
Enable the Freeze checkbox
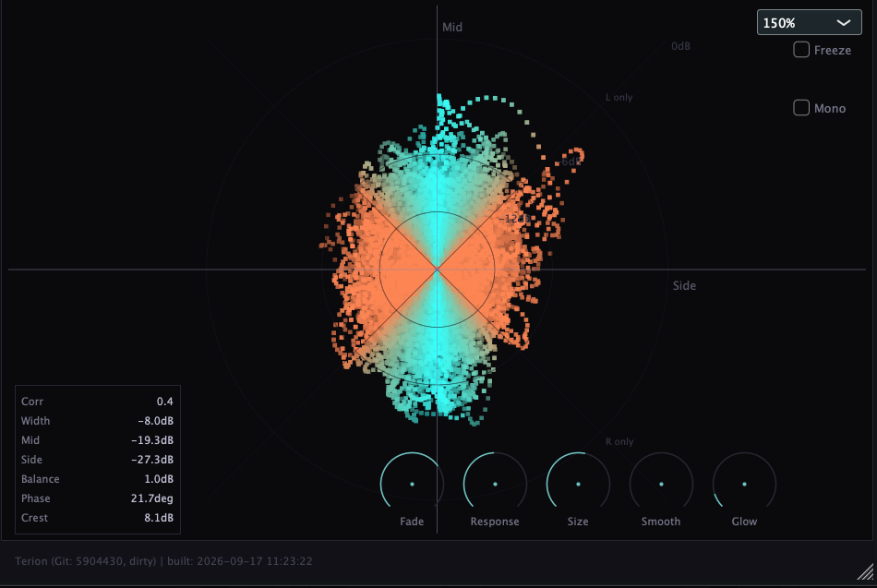[801, 50]
